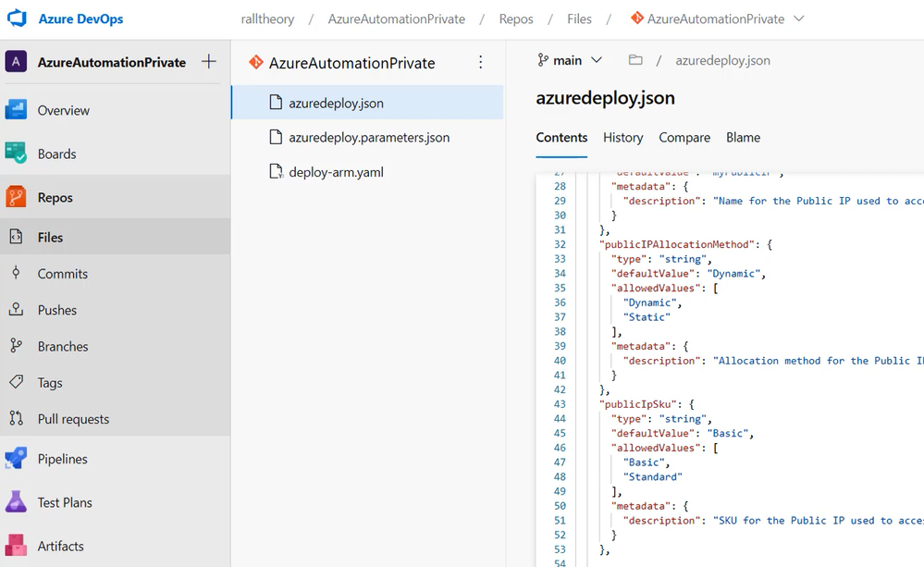Open the main branch selector dropdown

[x=569, y=60]
